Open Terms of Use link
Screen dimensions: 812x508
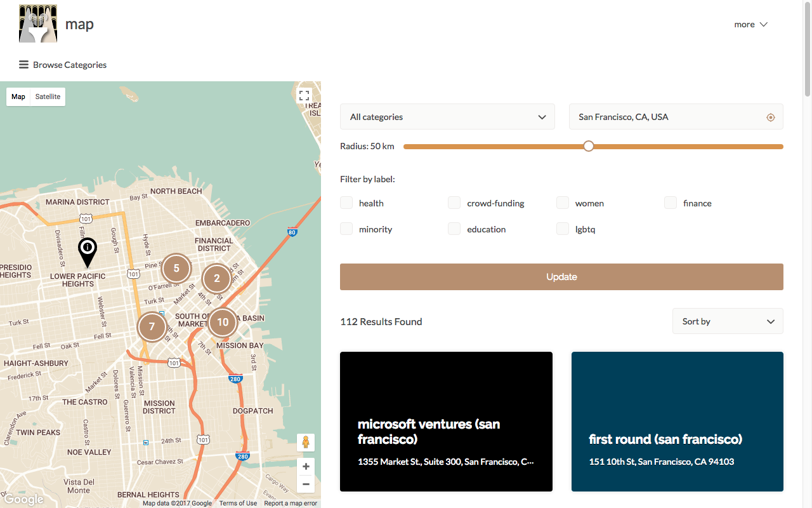[x=238, y=504]
